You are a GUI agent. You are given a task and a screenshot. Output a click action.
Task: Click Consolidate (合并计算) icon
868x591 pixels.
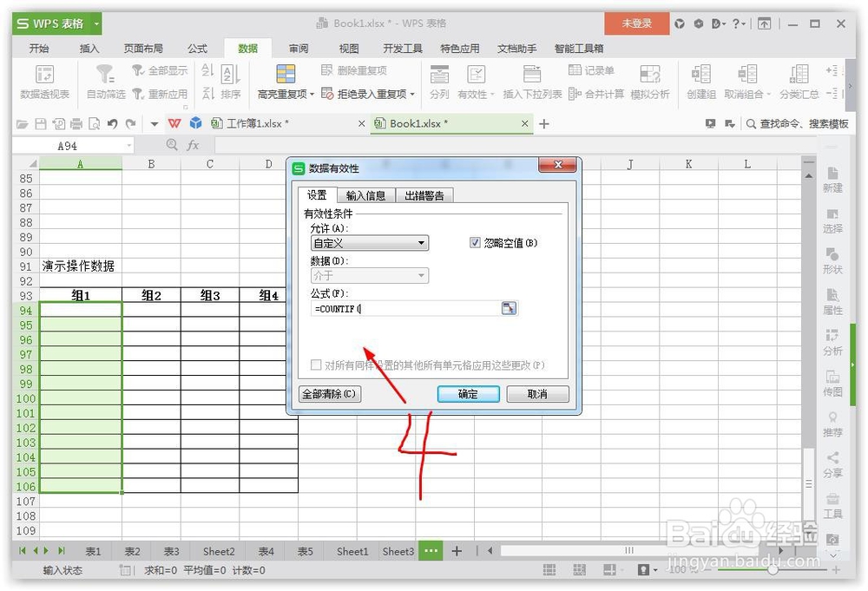tap(575, 94)
